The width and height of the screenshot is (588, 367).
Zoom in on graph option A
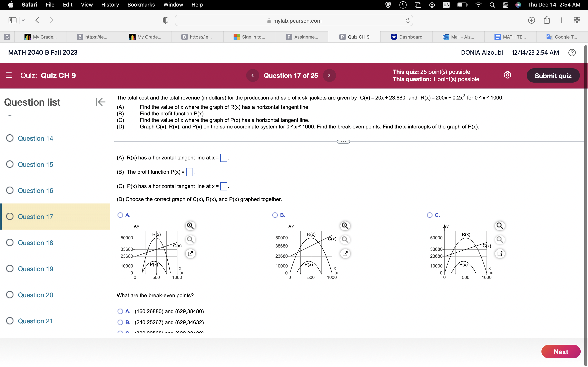(x=190, y=226)
